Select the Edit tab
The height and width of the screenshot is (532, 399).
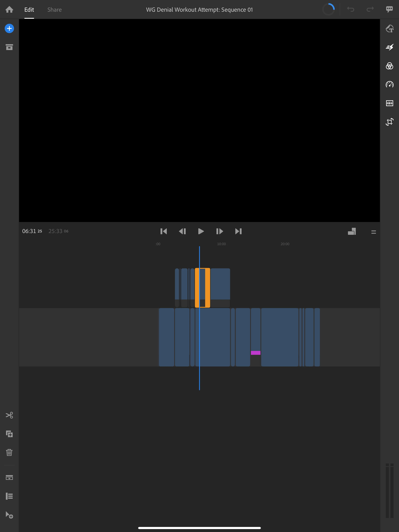[x=29, y=10]
